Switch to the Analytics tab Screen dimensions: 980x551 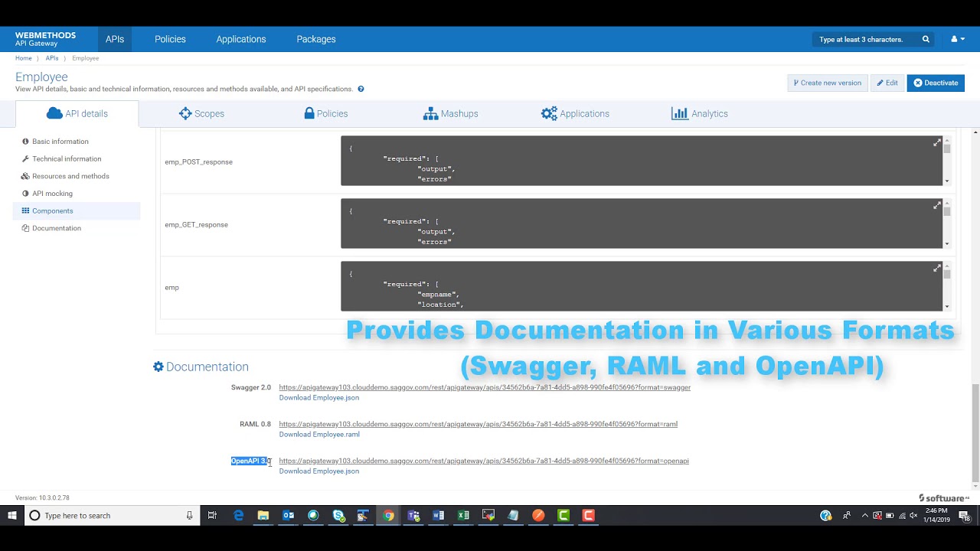coord(700,113)
